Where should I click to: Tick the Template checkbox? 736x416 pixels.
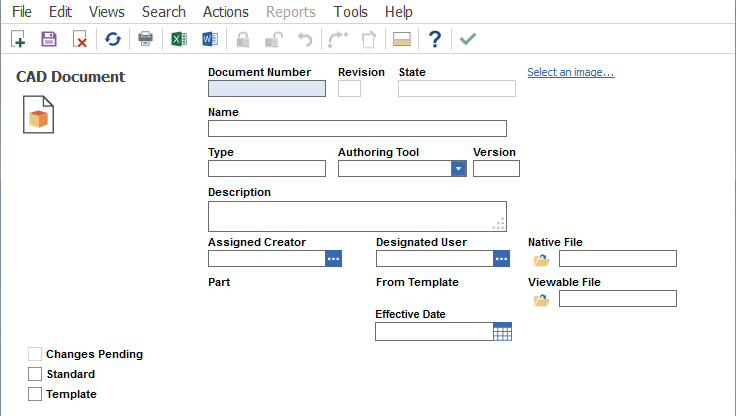click(35, 394)
